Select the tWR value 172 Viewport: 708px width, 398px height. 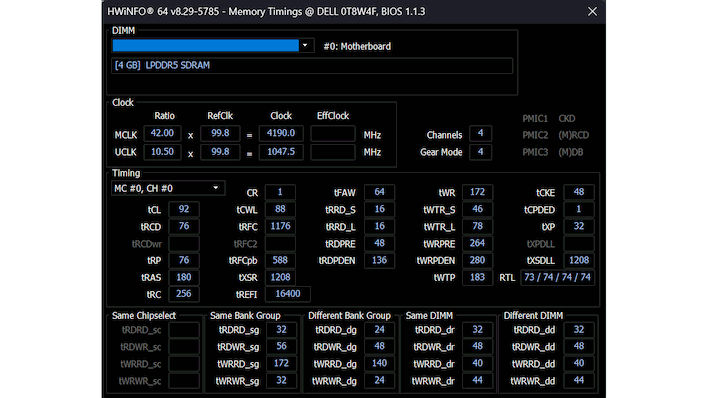pos(477,192)
